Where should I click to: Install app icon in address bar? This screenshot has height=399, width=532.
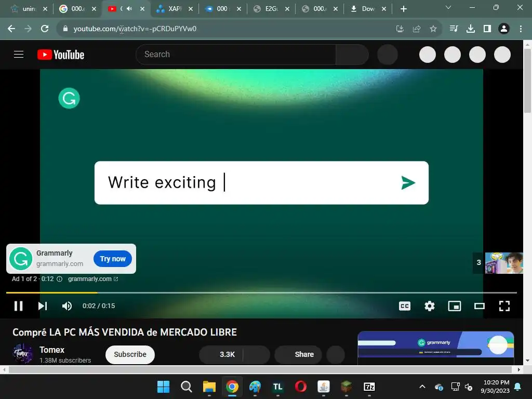click(x=400, y=29)
